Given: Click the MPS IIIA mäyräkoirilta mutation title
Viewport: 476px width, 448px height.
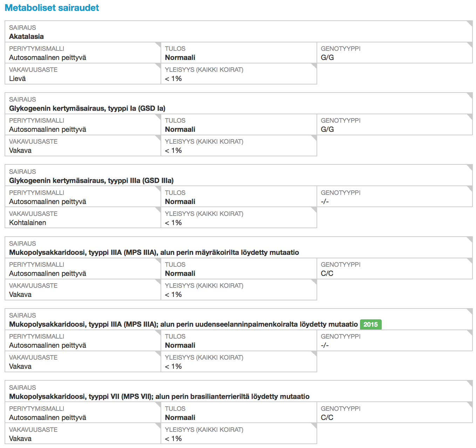Looking at the screenshot, I should 154,252.
